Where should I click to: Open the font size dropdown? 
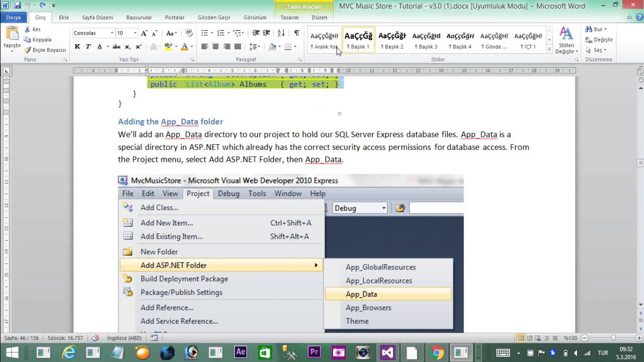coord(135,33)
